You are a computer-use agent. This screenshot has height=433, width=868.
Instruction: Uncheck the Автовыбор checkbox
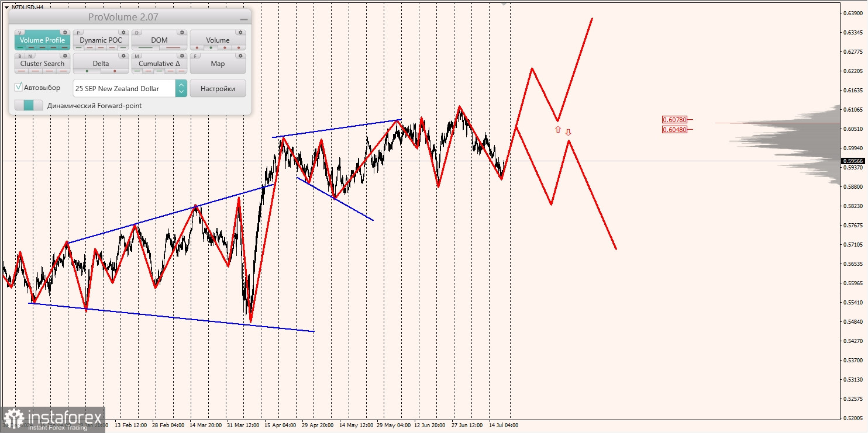coord(19,87)
